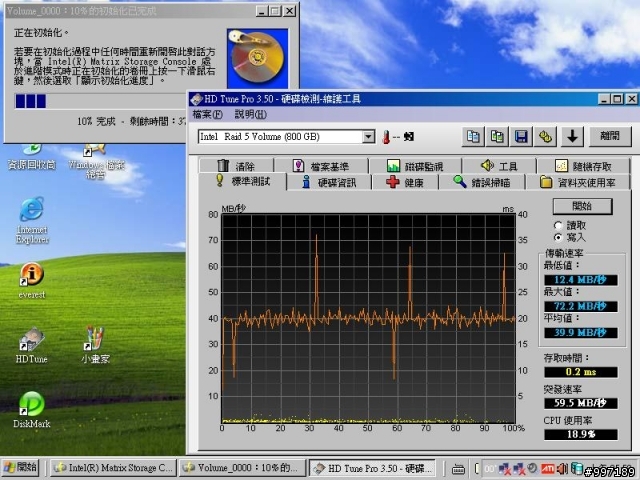
Task: Click the access time 0.2 ms readout
Action: click(x=580, y=372)
